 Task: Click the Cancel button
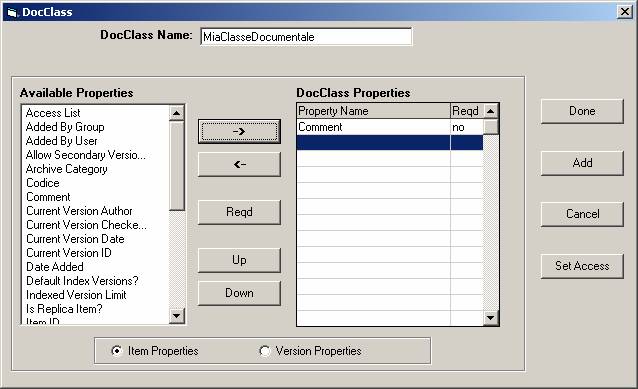click(582, 214)
